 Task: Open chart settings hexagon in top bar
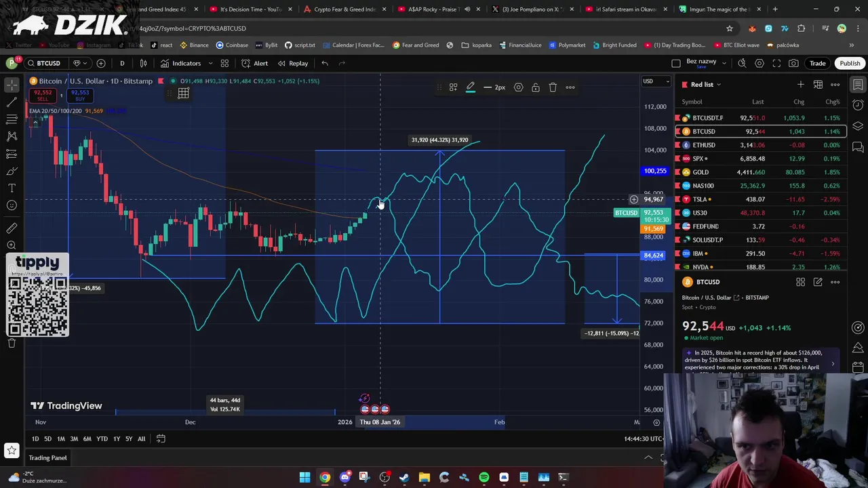point(759,63)
